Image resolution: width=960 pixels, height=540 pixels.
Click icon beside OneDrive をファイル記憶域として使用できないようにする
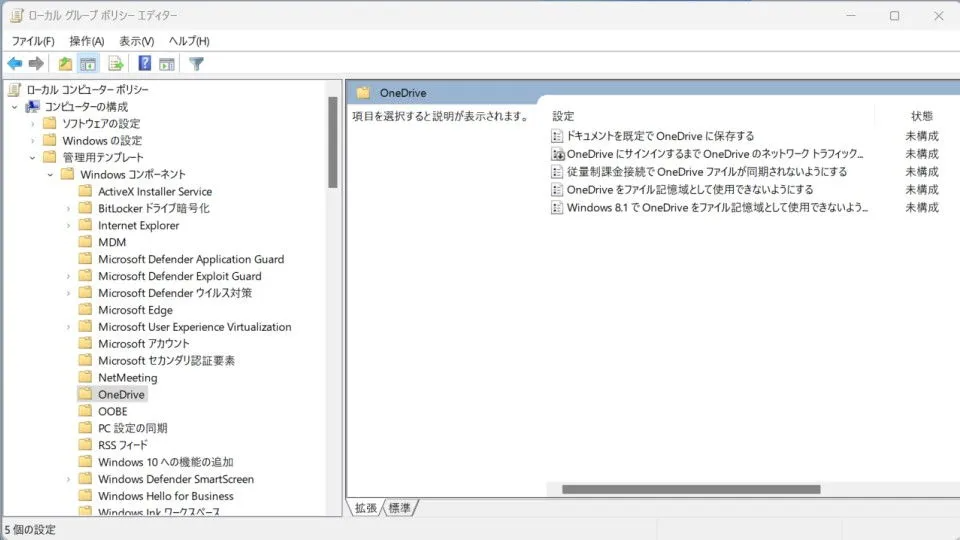557,189
